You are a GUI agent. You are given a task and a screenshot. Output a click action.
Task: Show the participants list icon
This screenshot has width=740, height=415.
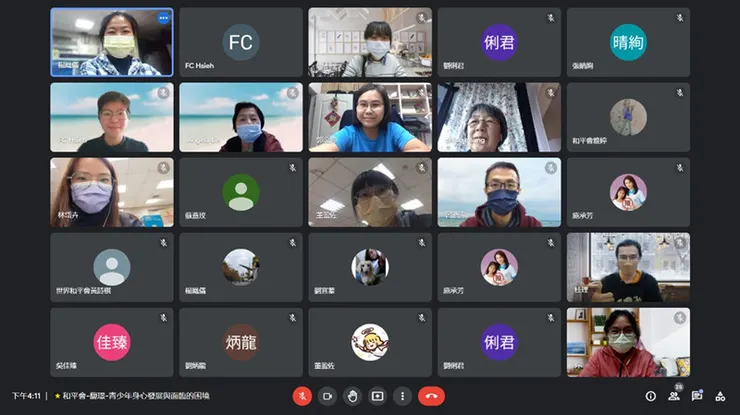tap(674, 396)
